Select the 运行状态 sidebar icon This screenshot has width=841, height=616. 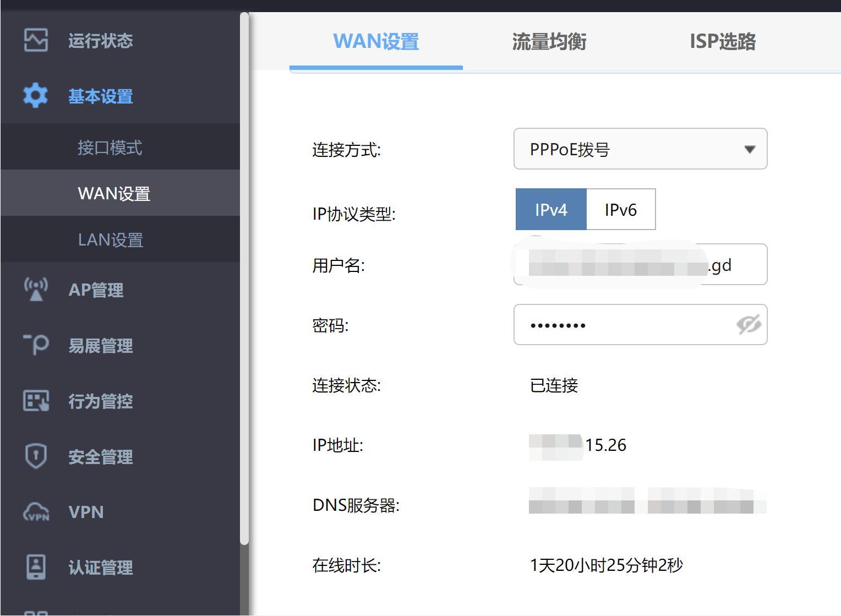pyautogui.click(x=35, y=41)
